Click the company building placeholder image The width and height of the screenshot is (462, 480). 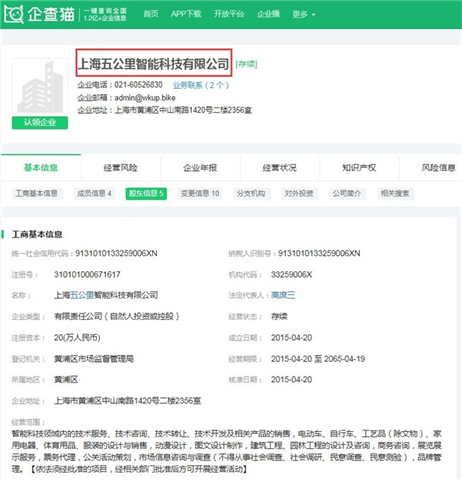[x=40, y=87]
